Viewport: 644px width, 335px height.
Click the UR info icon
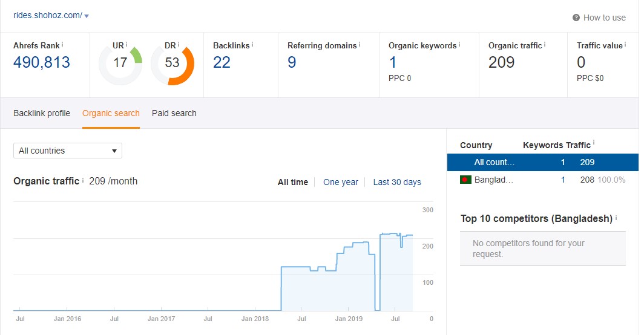pyautogui.click(x=126, y=44)
